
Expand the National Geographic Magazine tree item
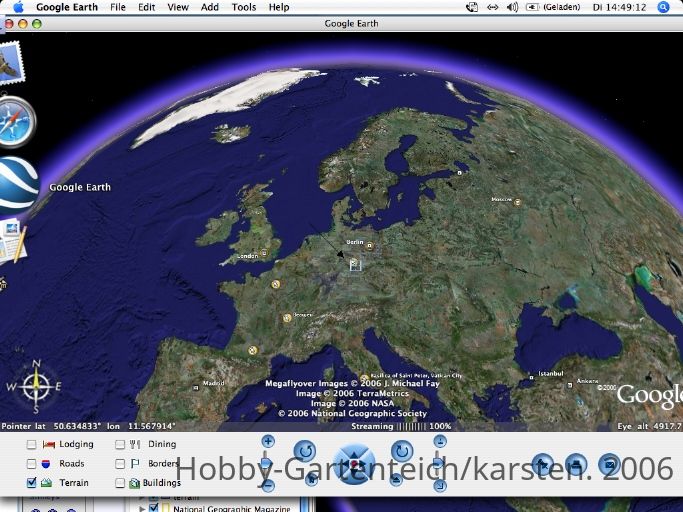click(142, 509)
